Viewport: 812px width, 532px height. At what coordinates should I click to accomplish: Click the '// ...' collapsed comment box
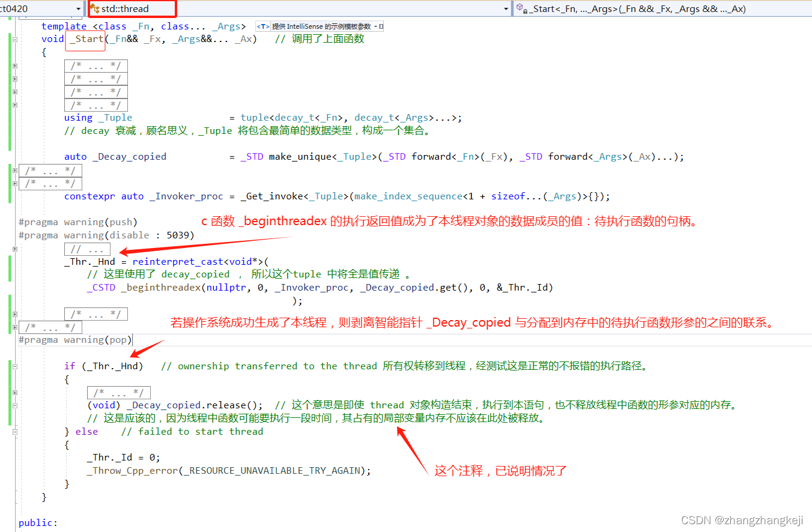pos(88,249)
